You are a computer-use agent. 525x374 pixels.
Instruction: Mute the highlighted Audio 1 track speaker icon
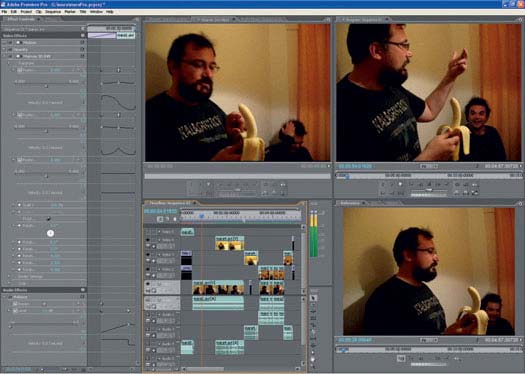148,299
